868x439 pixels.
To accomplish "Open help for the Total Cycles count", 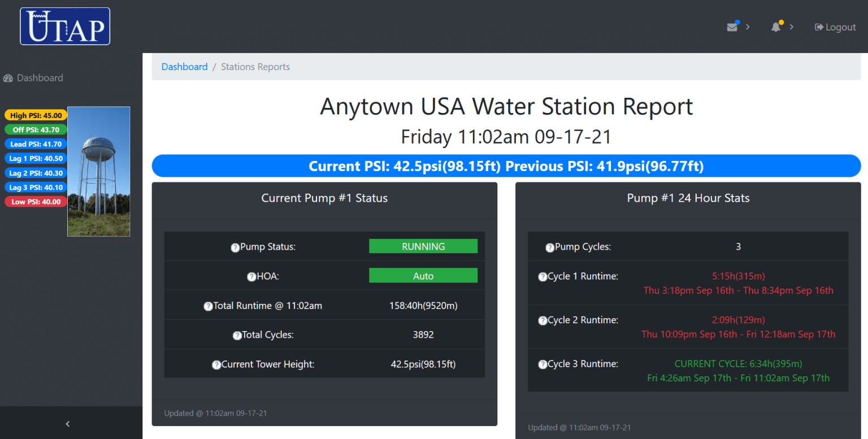I will click(x=237, y=334).
